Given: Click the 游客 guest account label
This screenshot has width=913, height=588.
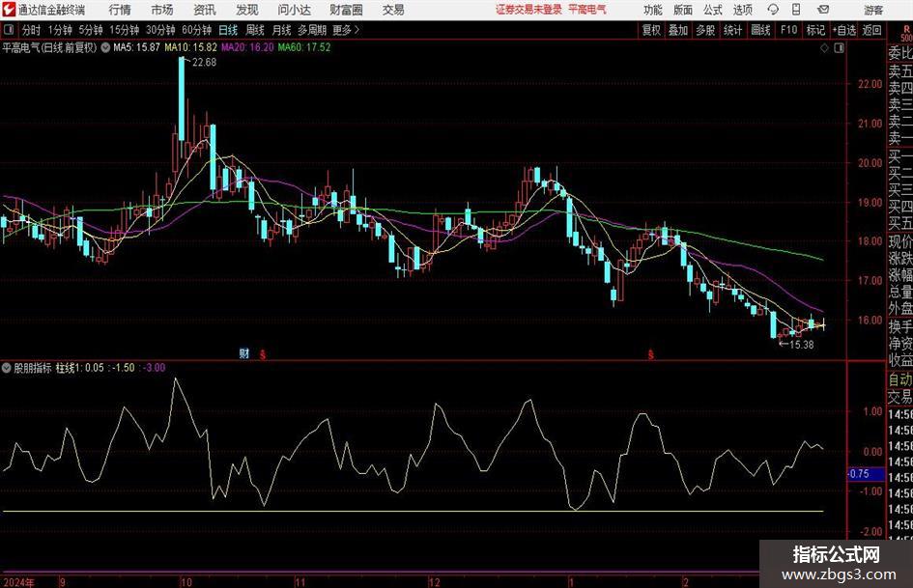Looking at the screenshot, I should (872, 10).
